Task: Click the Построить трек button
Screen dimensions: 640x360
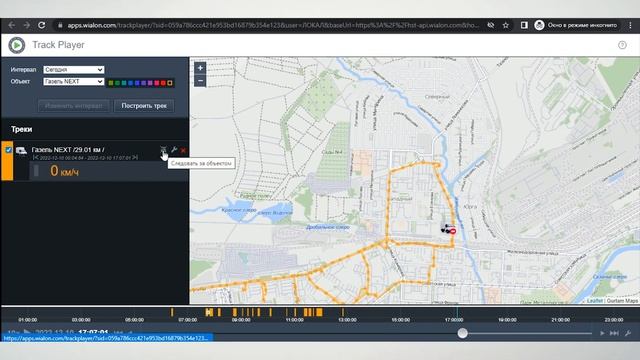Action: click(x=144, y=106)
